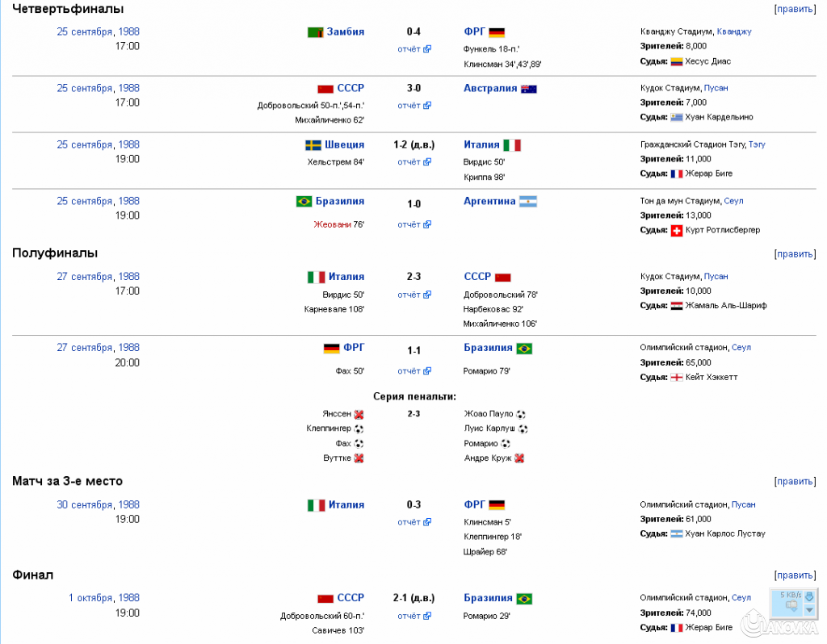Click the 5 KB/s speed indicator panel
827x644 pixels.
[788, 602]
